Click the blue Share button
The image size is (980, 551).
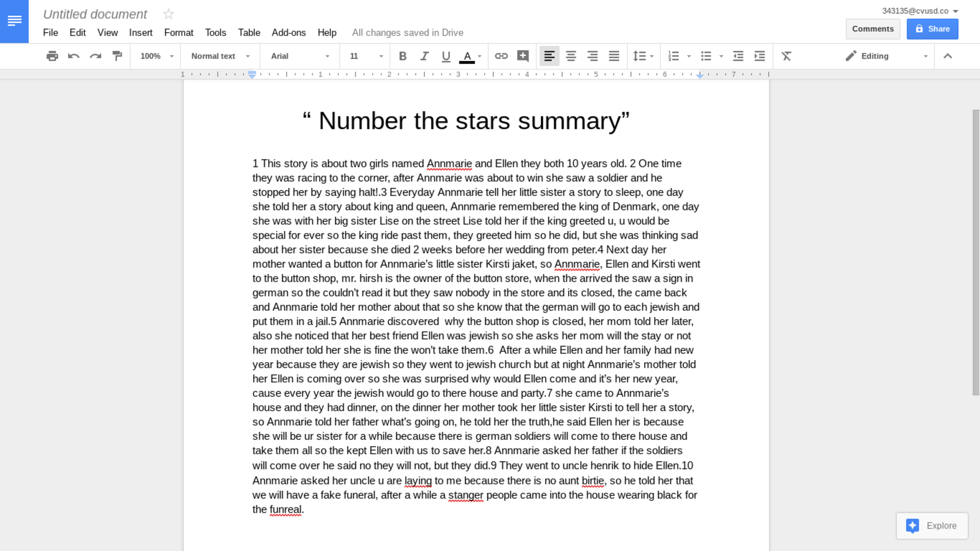coord(932,29)
